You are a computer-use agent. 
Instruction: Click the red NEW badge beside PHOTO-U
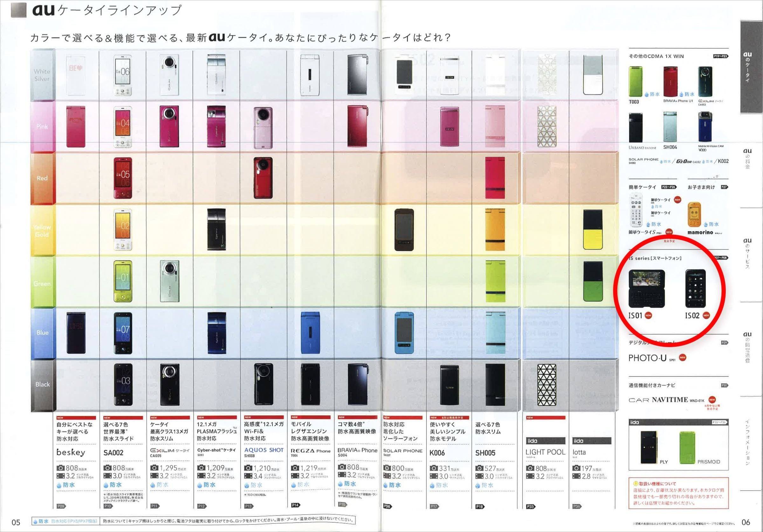683,358
